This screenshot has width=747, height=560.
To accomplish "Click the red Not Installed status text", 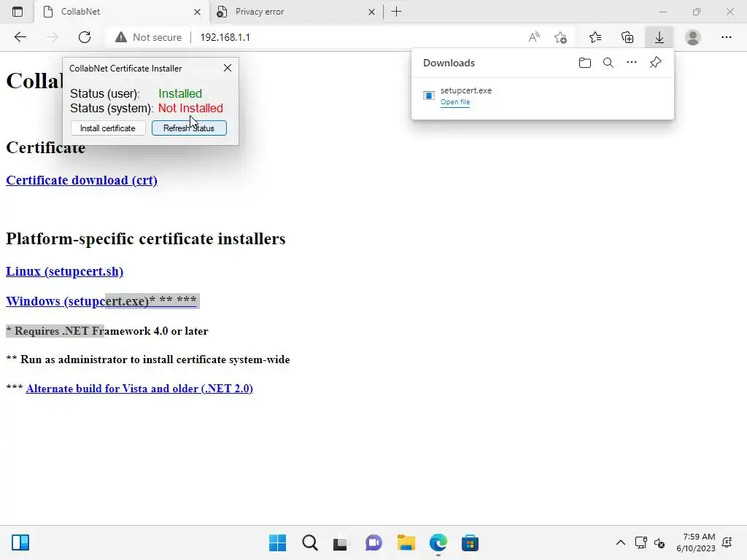I will click(190, 108).
